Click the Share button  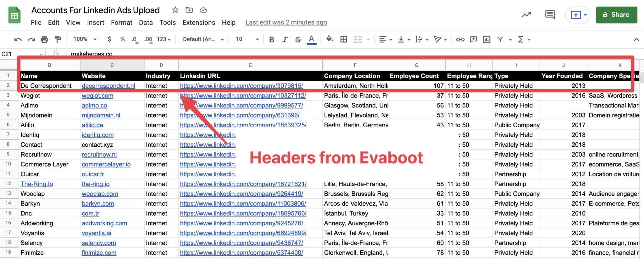[616, 15]
